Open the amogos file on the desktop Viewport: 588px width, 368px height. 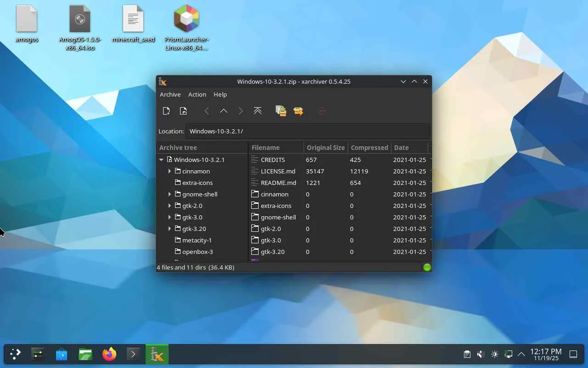(x=27, y=24)
